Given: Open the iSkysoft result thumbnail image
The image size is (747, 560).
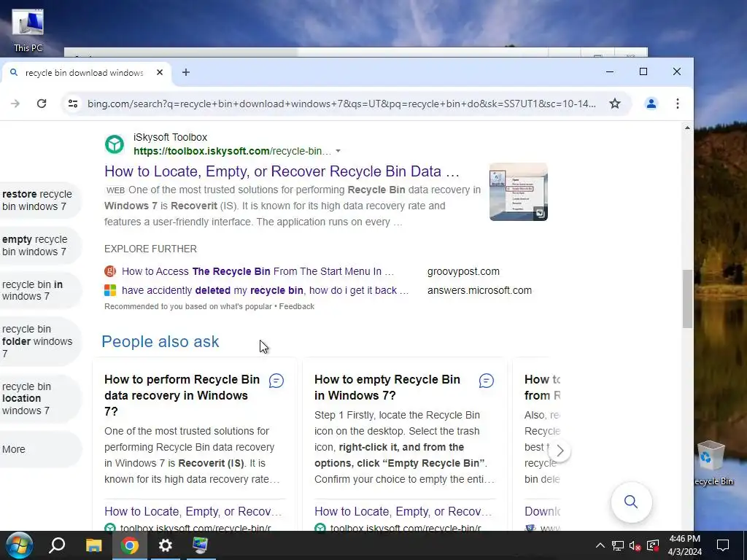Looking at the screenshot, I should [x=519, y=192].
